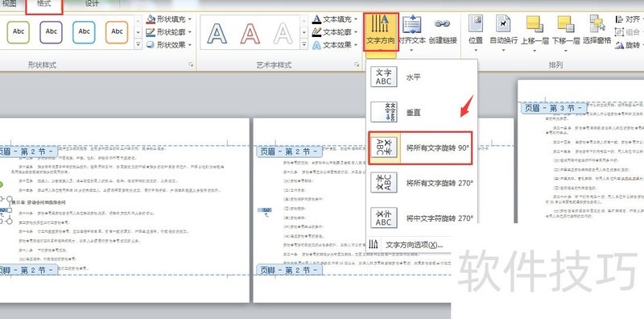
Task: Click the 文本填充 letter A icon
Action: 316,19
